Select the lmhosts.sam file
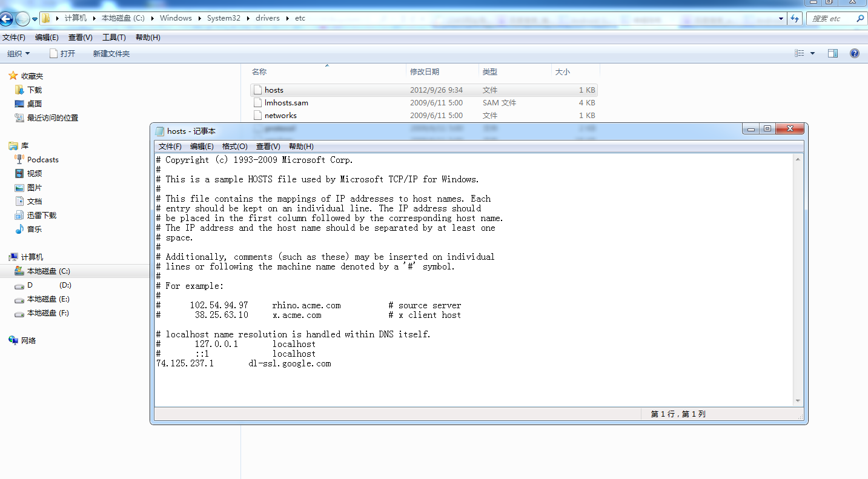This screenshot has height=479, width=868. click(423, 103)
